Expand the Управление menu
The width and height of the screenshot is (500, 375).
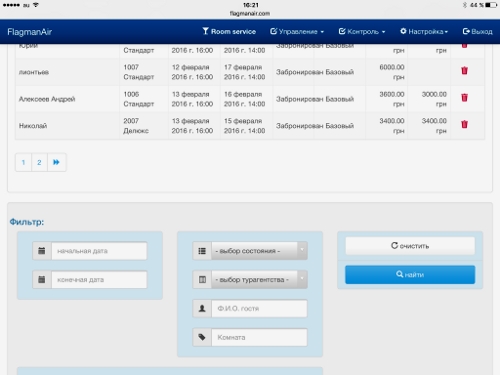pos(297,31)
